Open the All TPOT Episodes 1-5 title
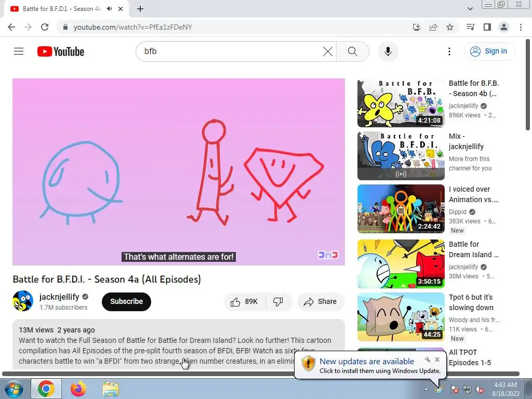Viewport: 532px width, 399px height. point(470,357)
